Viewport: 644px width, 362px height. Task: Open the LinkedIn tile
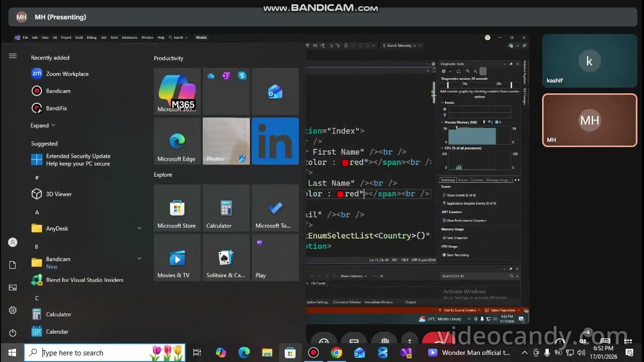tap(275, 141)
